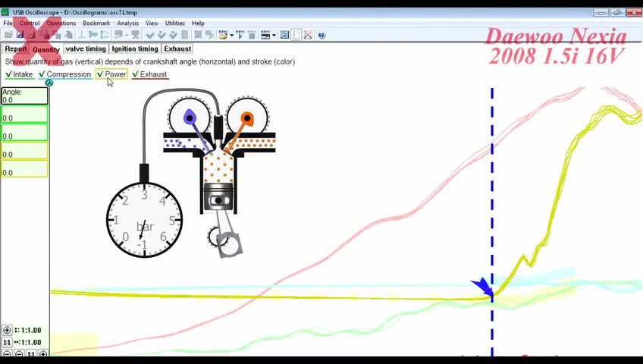Select the round A marker handle

tap(49, 83)
